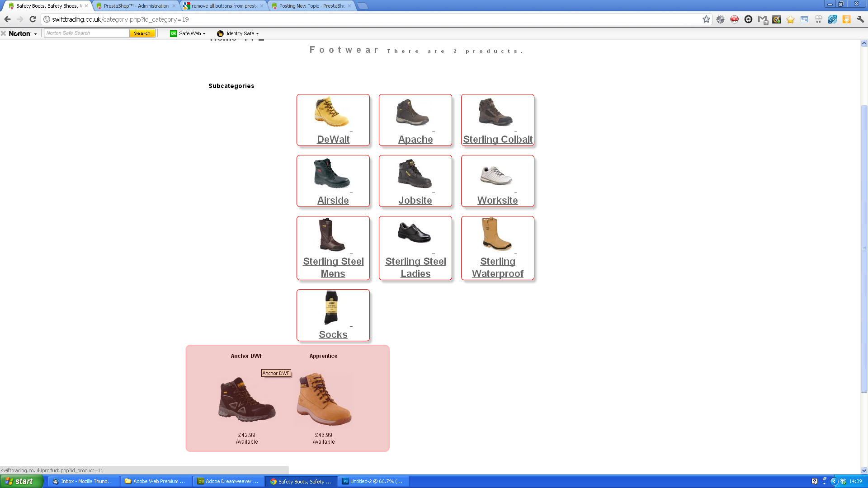868x488 pixels.
Task: Click the Apprentice tan boot image
Action: (x=324, y=399)
